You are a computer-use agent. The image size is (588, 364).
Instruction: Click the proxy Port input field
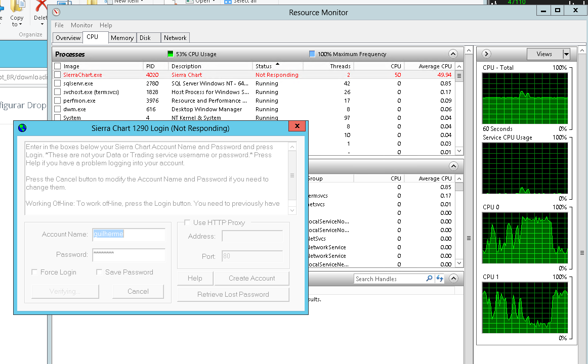[x=252, y=256]
